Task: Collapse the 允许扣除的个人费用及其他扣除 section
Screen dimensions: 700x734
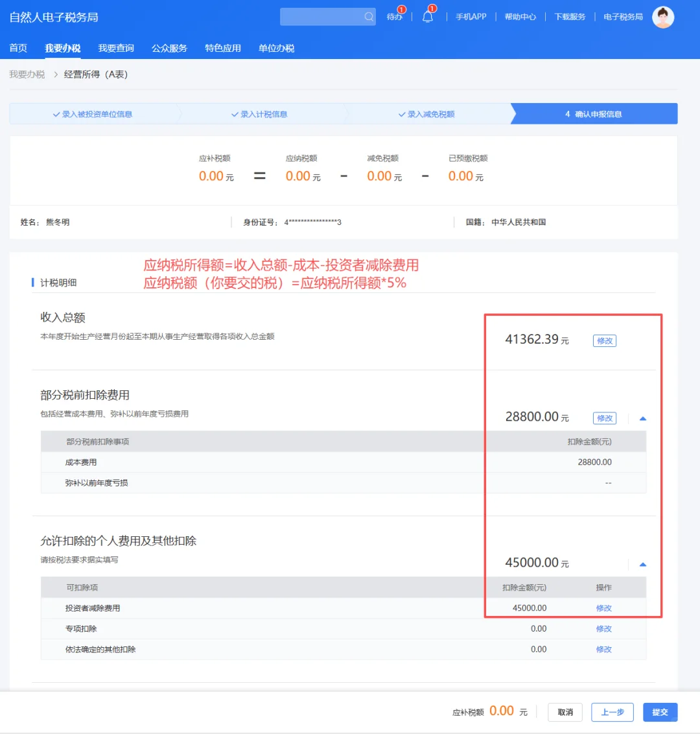Action: point(642,563)
